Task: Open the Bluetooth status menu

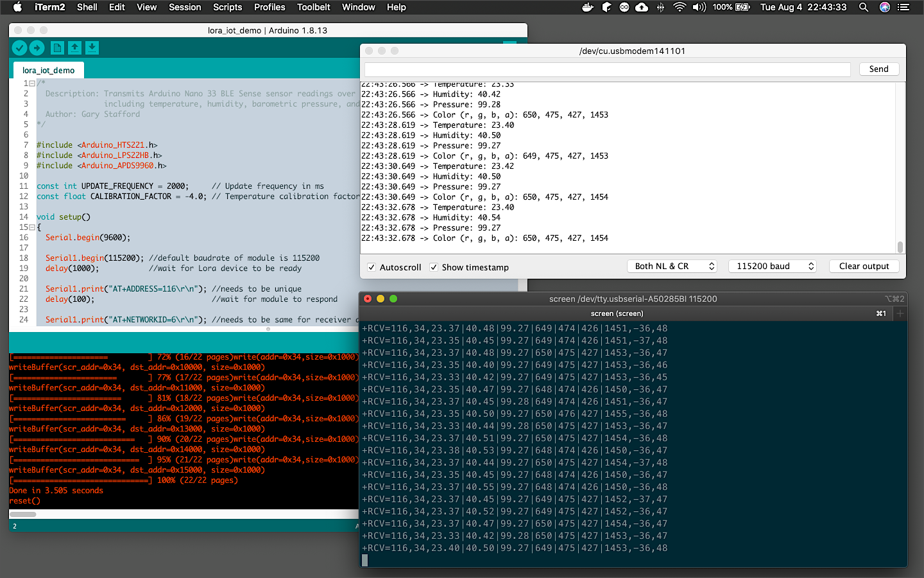Action: (660, 7)
